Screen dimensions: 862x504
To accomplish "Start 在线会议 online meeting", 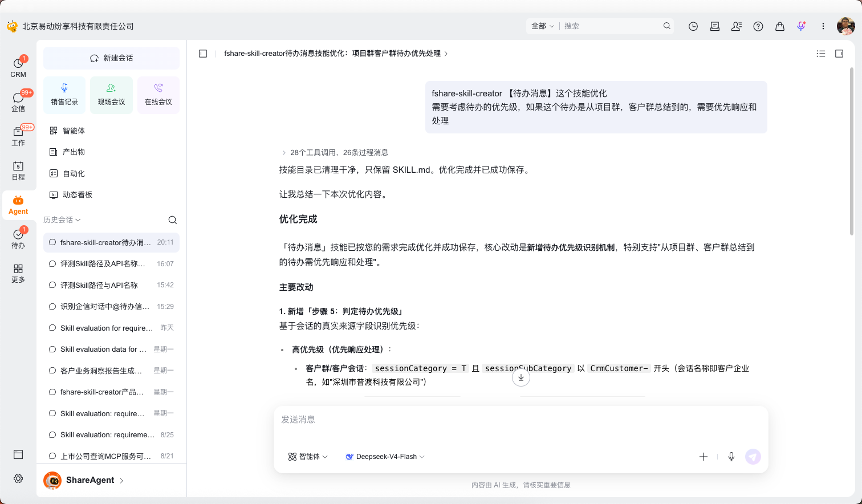I will click(158, 95).
